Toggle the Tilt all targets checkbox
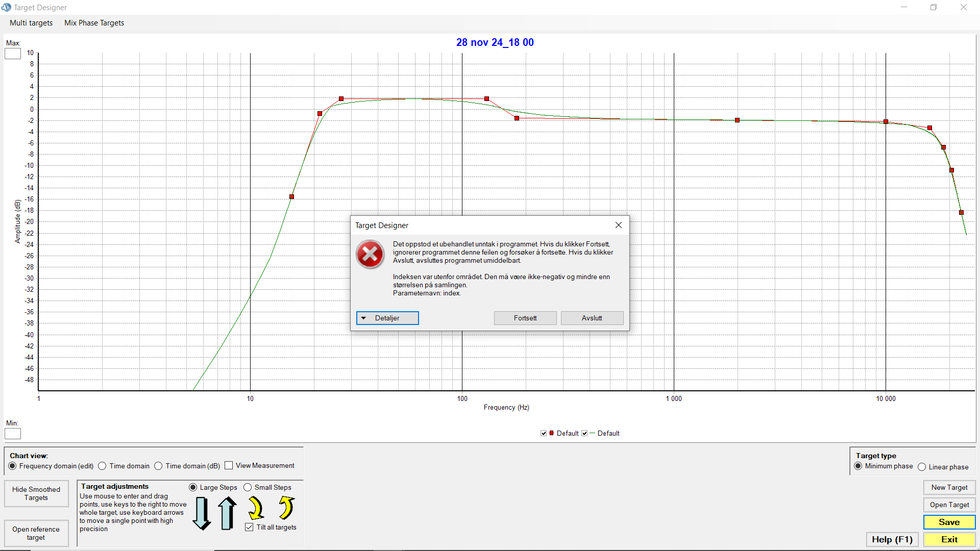The height and width of the screenshot is (551, 980). [249, 527]
